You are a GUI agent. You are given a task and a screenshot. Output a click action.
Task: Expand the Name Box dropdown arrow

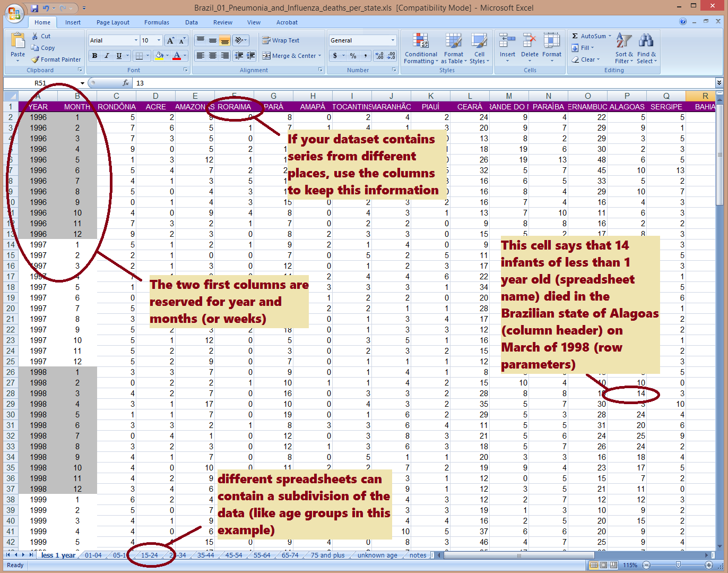(82, 83)
